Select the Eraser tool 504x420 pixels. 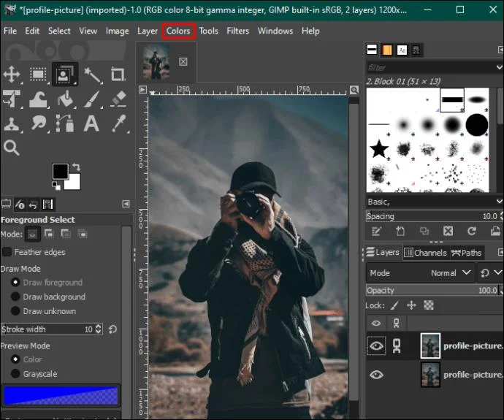pyautogui.click(x=118, y=99)
